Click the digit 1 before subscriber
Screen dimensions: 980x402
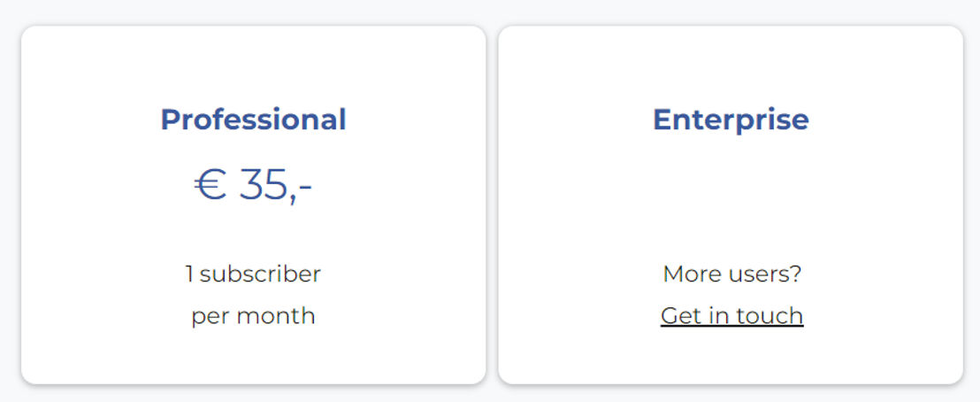pyautogui.click(x=189, y=274)
